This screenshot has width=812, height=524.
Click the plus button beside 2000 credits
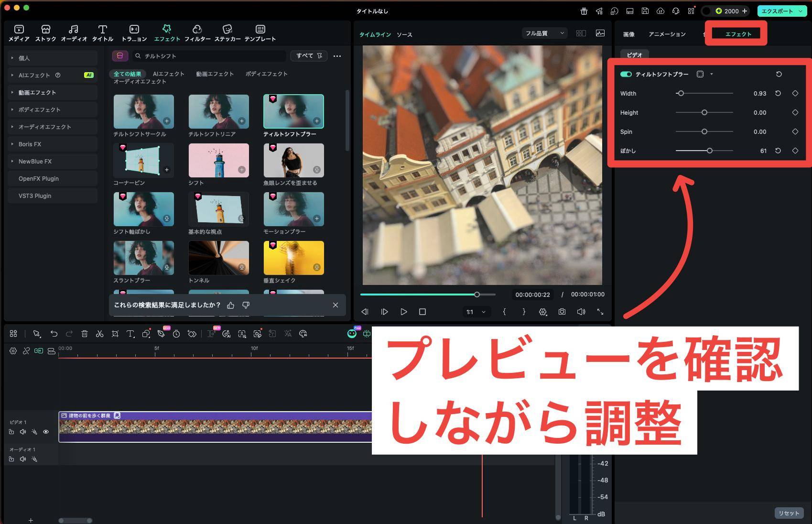pos(745,11)
